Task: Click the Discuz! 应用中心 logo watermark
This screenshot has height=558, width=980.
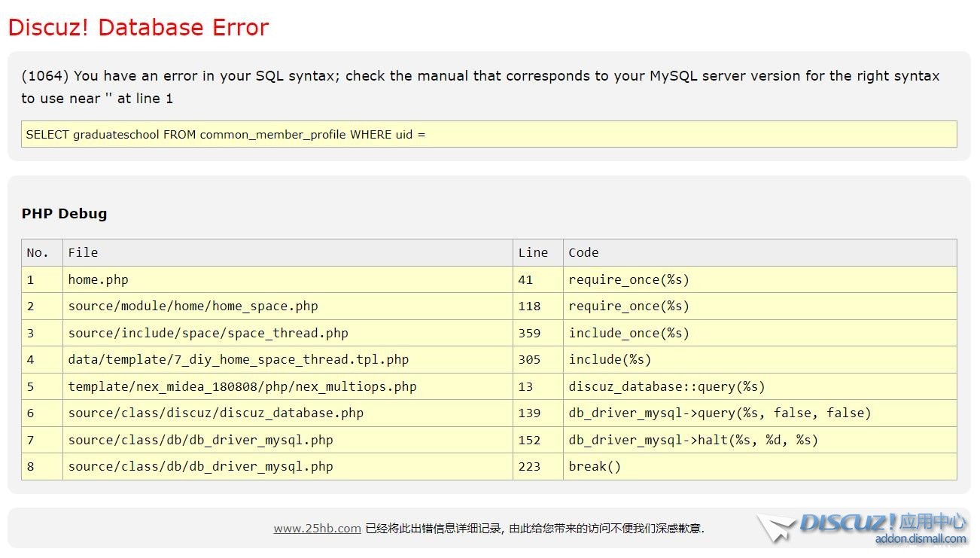Action: (x=882, y=523)
